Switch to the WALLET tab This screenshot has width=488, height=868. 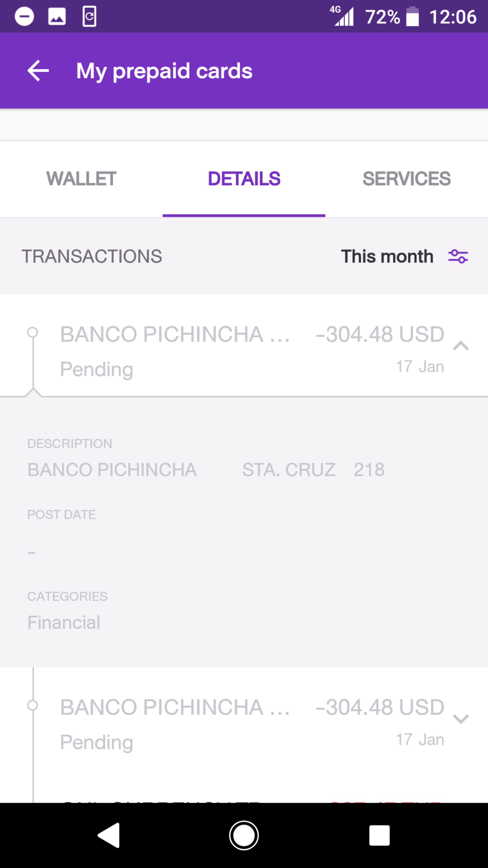coord(81,179)
